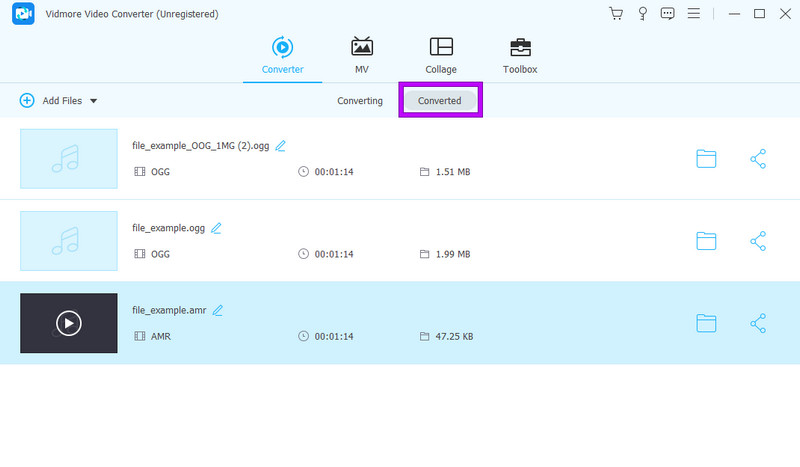
Task: Share the file_example_OOG_1MG (2).ogg file
Action: 758,158
